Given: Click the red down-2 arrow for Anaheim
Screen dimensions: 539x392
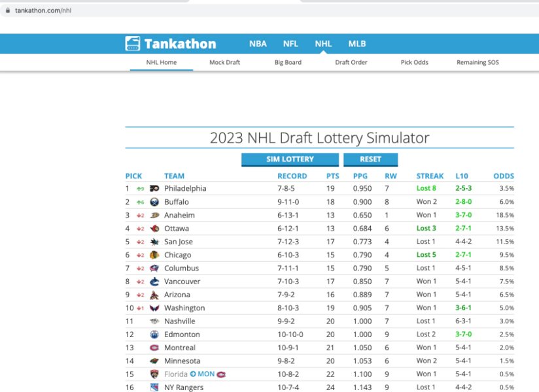Looking at the screenshot, I should (x=140, y=216).
